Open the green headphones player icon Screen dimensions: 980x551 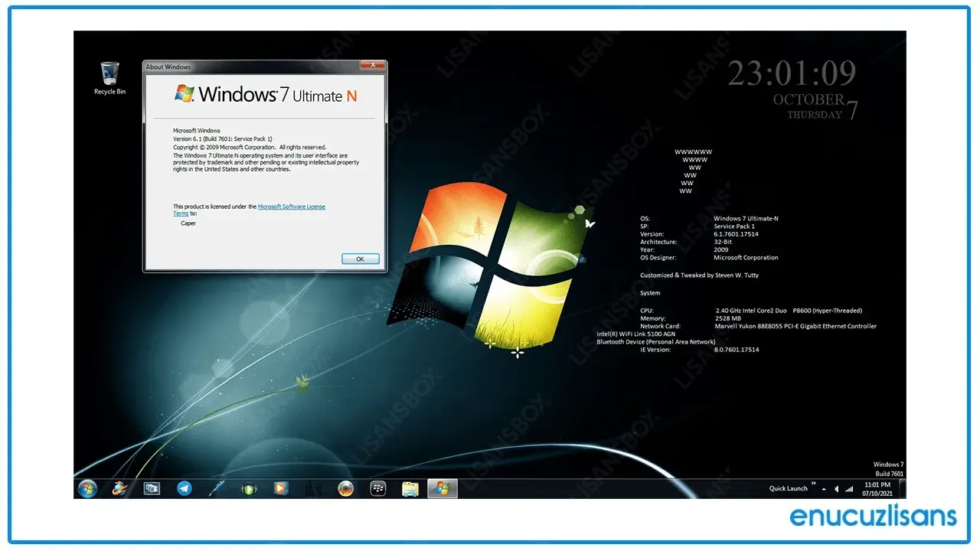click(249, 488)
